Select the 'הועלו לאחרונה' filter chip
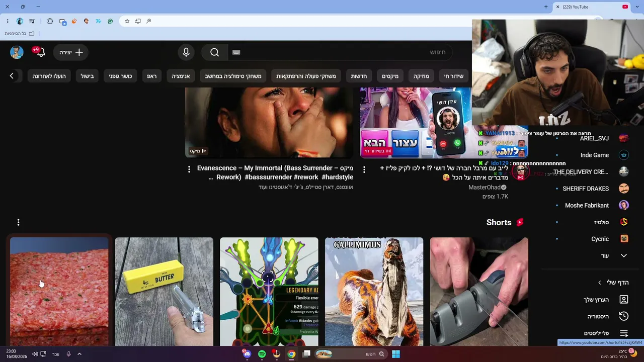Screen dimensions: 644x362 (49, 76)
